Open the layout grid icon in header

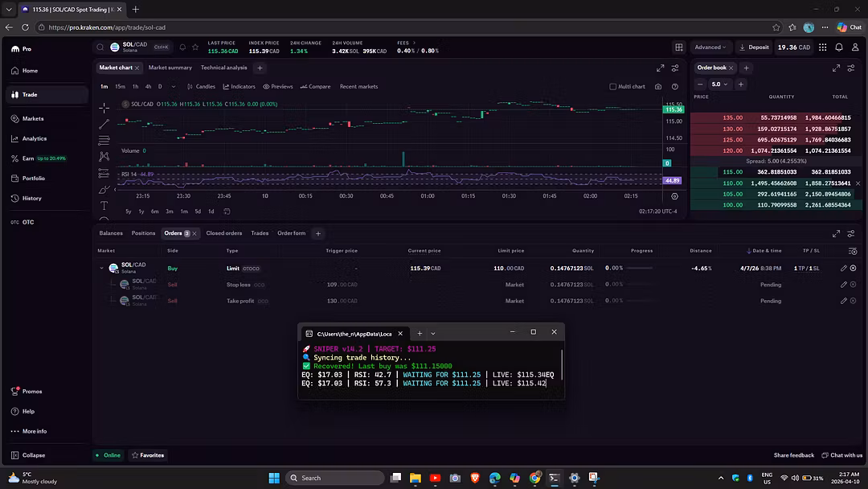coord(679,47)
